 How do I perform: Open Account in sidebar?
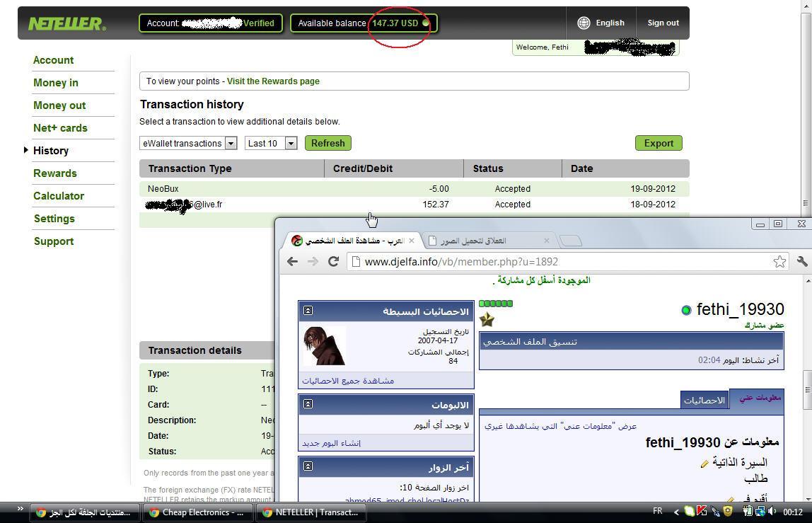coord(53,60)
